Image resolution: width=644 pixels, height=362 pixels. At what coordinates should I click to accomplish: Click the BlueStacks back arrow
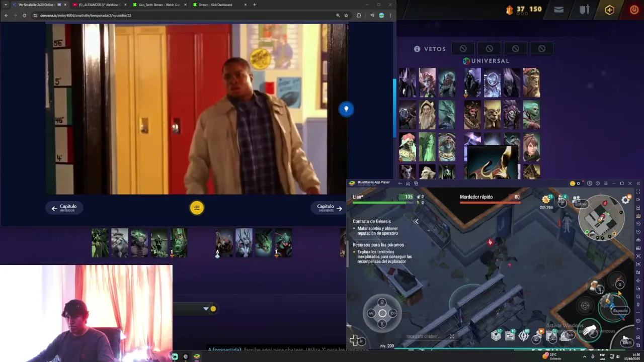click(400, 184)
